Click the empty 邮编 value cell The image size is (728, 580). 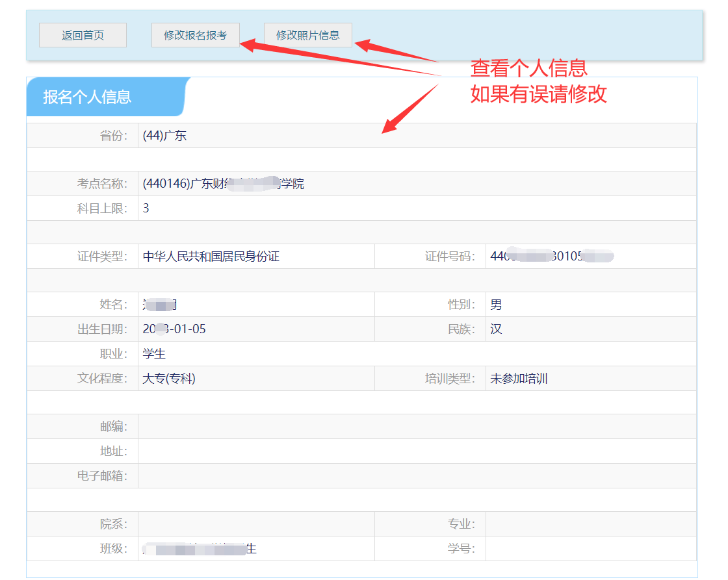[x=416, y=427]
